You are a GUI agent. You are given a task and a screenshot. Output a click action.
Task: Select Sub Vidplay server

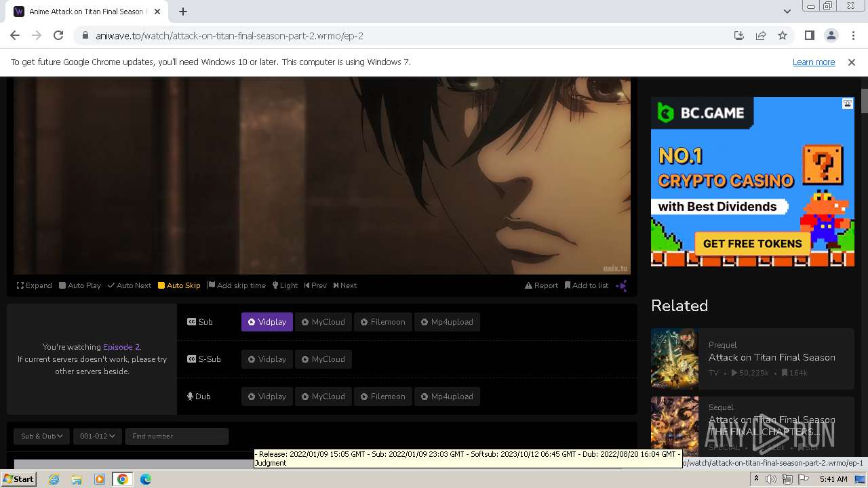[267, 322]
